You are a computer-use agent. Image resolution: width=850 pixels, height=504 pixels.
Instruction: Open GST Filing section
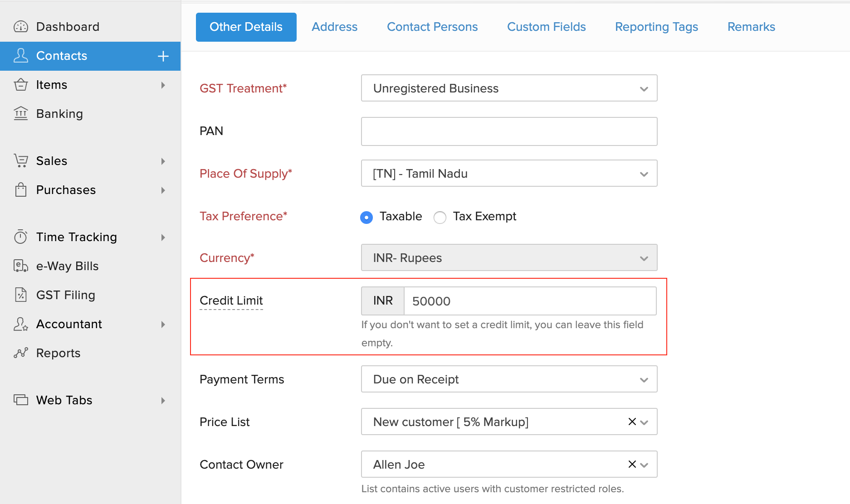click(65, 295)
